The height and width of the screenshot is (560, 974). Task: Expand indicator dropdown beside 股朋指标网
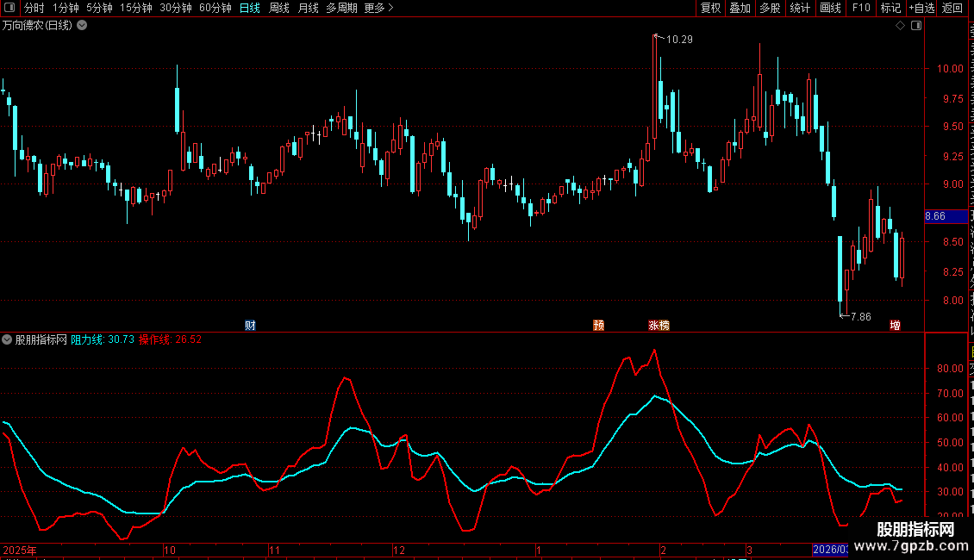7,339
